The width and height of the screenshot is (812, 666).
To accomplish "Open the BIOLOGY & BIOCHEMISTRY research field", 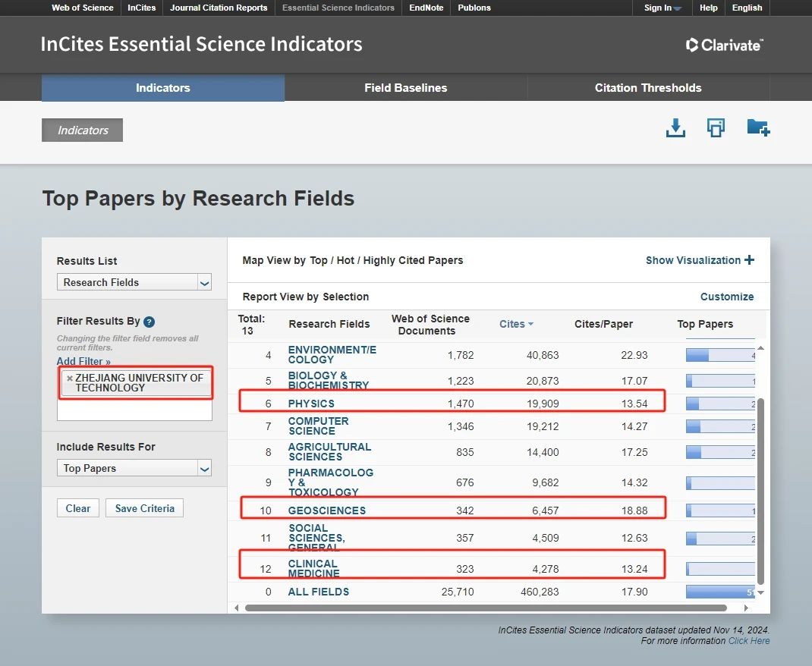I will (328, 380).
